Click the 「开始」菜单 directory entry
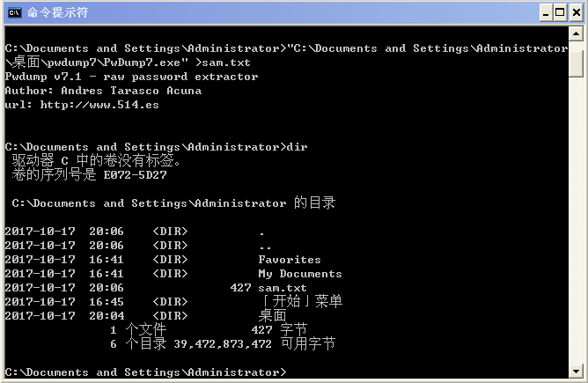 tap(300, 301)
